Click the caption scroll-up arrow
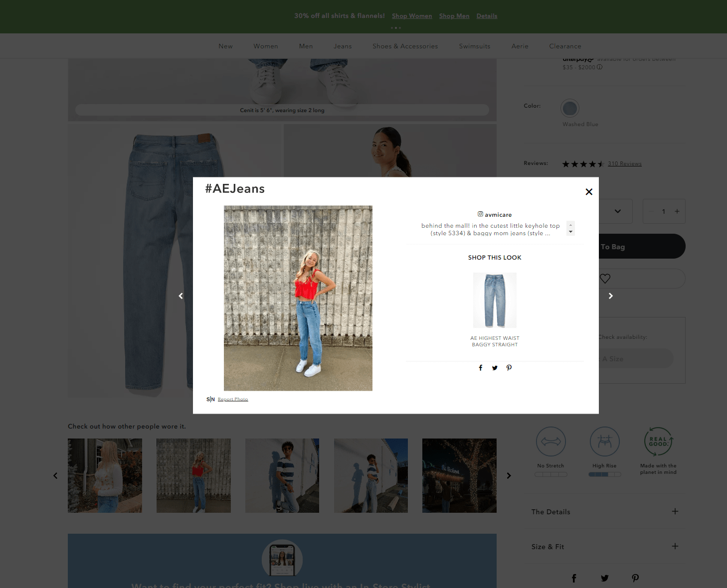Screen dimensions: 727x588 pyautogui.click(x=571, y=225)
